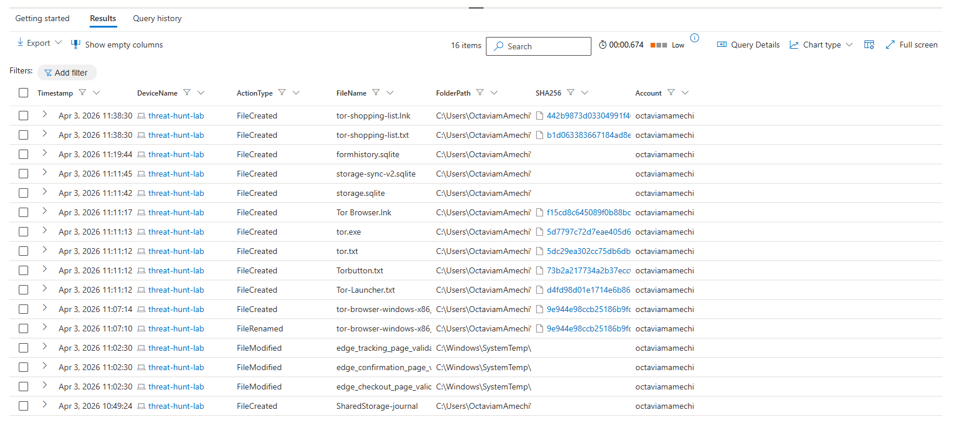Check the SharedStorage-journal row checkbox
The width and height of the screenshot is (980, 427).
23,406
